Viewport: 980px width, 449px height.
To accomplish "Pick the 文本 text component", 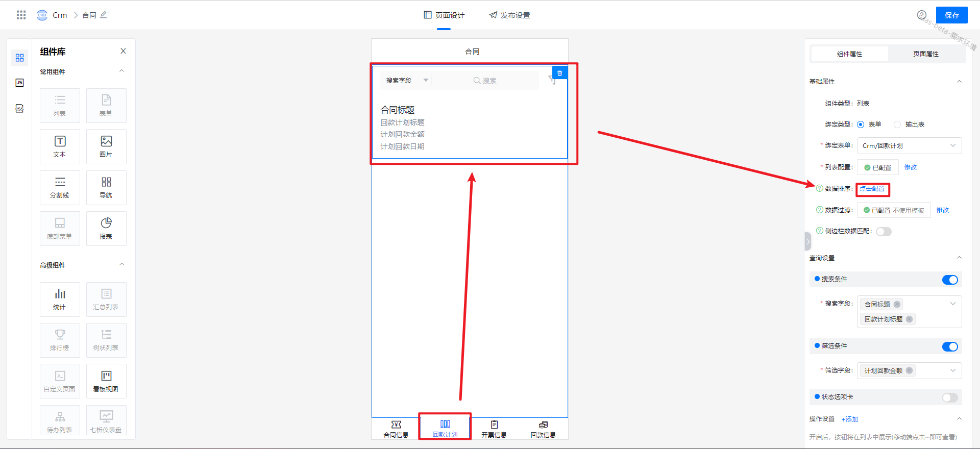I will 60,146.
